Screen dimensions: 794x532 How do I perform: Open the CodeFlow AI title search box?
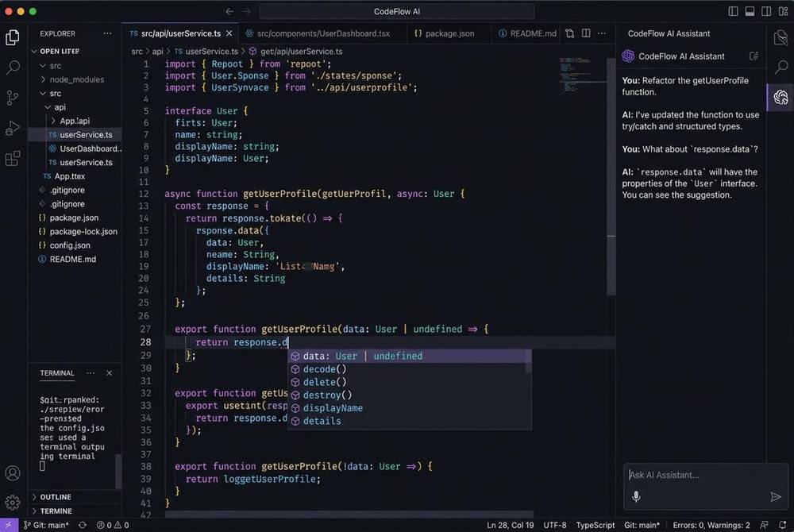(x=396, y=11)
